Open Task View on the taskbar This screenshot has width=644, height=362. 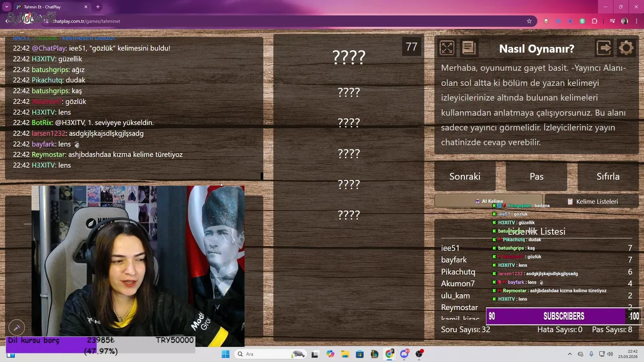pyautogui.click(x=314, y=354)
